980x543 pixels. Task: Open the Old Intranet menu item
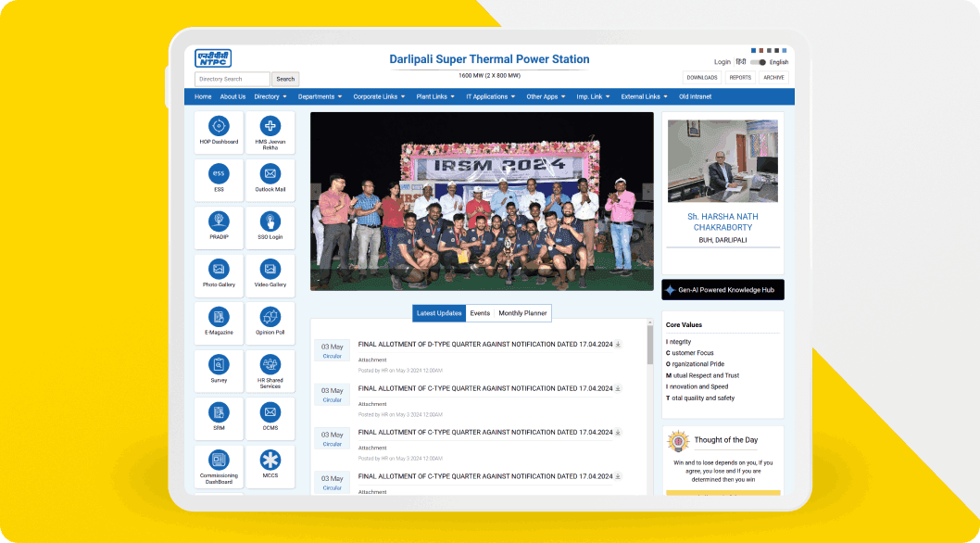point(695,95)
